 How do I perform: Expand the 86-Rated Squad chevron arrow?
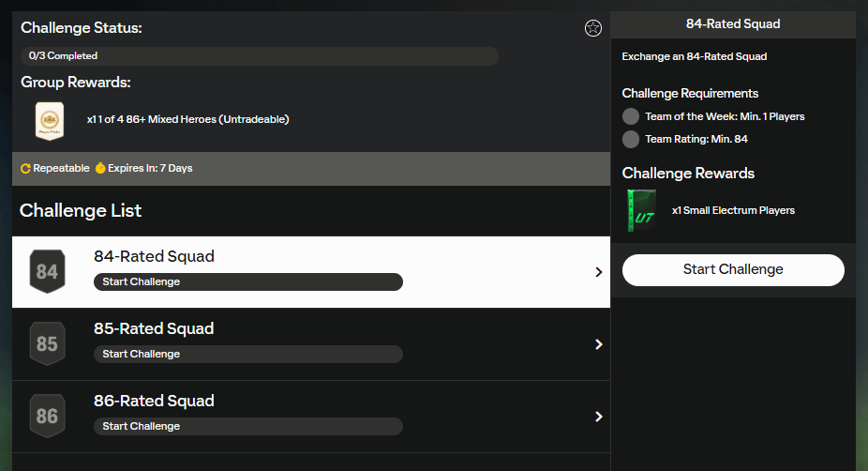pyautogui.click(x=599, y=417)
